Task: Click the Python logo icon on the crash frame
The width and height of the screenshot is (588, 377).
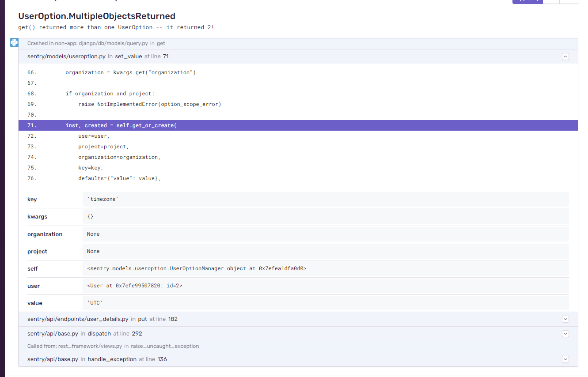Action: (x=14, y=42)
